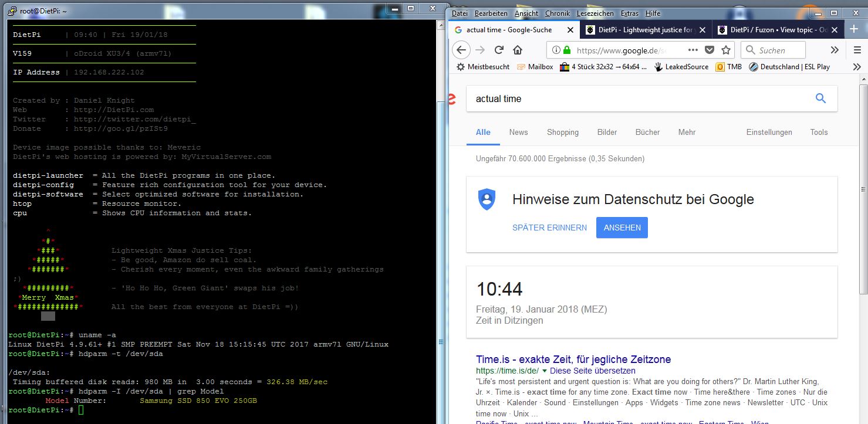Select the Shopping results tab
This screenshot has width=868, height=424.
point(563,132)
